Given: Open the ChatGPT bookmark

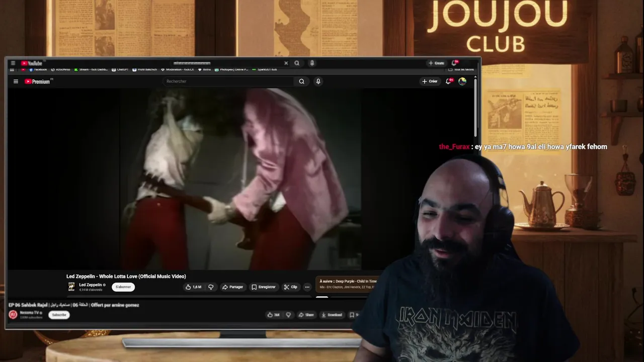Looking at the screenshot, I should point(120,69).
